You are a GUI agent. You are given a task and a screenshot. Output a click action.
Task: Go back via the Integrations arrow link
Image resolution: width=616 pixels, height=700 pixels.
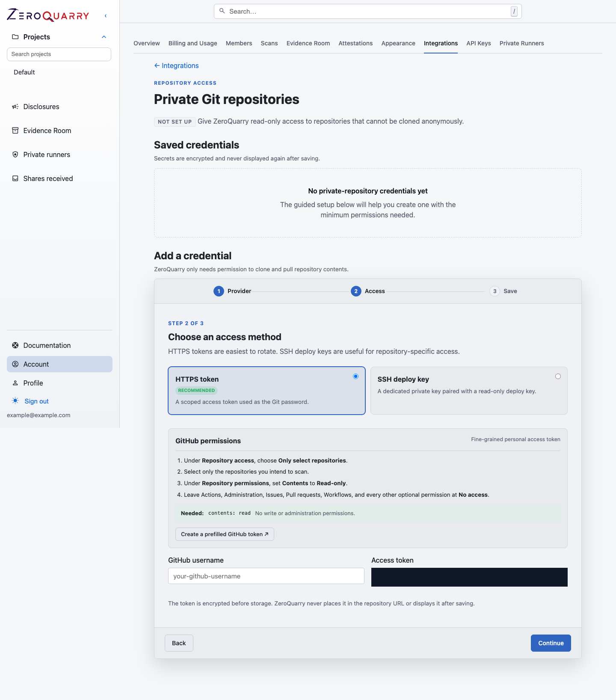[176, 65]
